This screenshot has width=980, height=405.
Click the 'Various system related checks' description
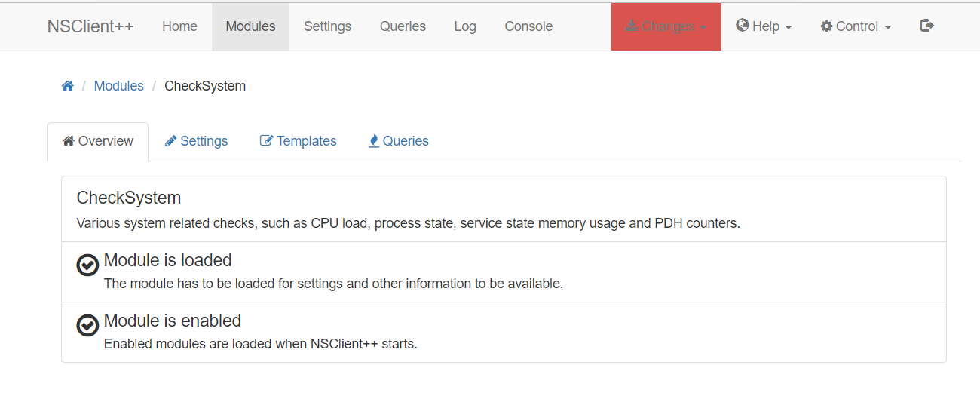click(x=409, y=223)
